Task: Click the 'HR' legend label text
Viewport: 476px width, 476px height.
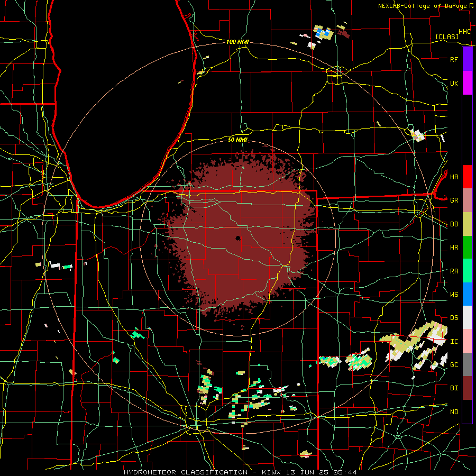Action: pos(454,248)
